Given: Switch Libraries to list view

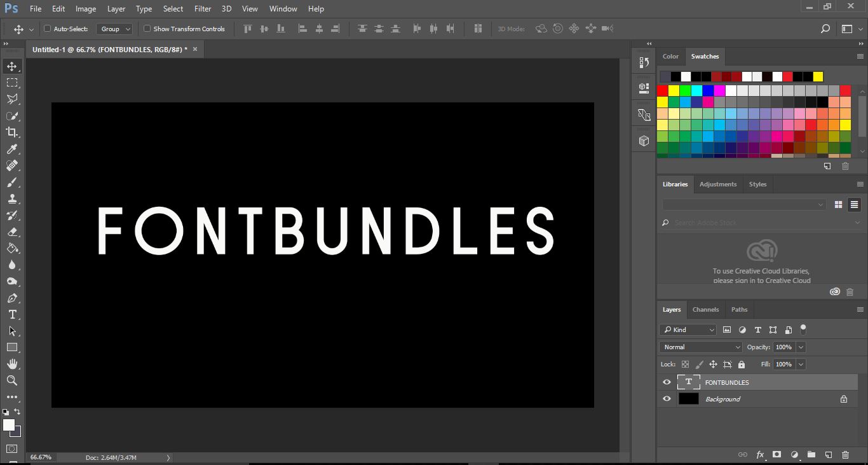Looking at the screenshot, I should click(x=854, y=205).
